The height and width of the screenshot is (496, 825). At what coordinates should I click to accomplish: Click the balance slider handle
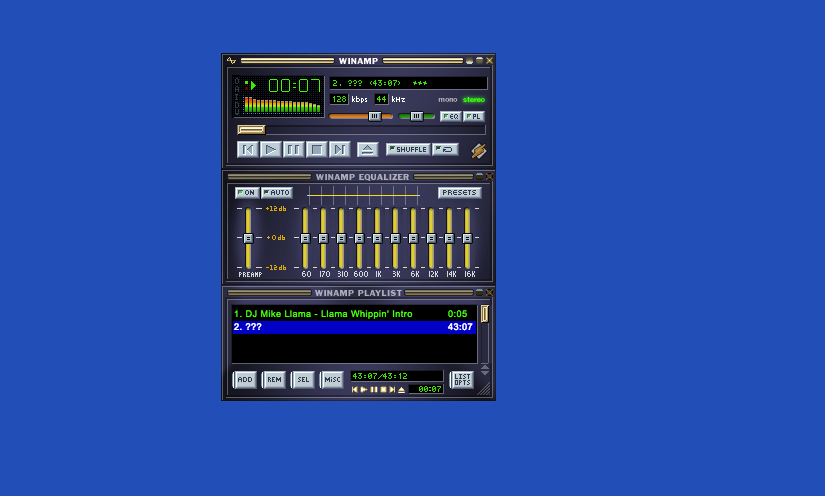pos(416,116)
